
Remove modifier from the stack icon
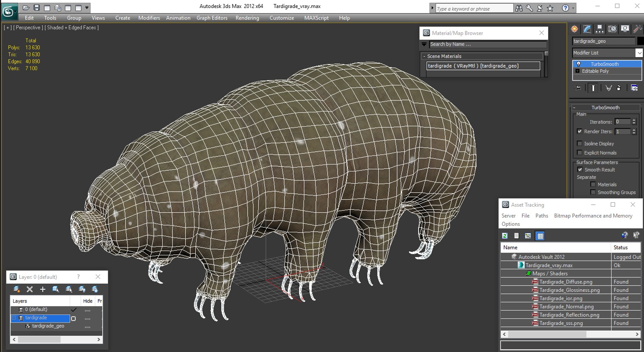(619, 88)
